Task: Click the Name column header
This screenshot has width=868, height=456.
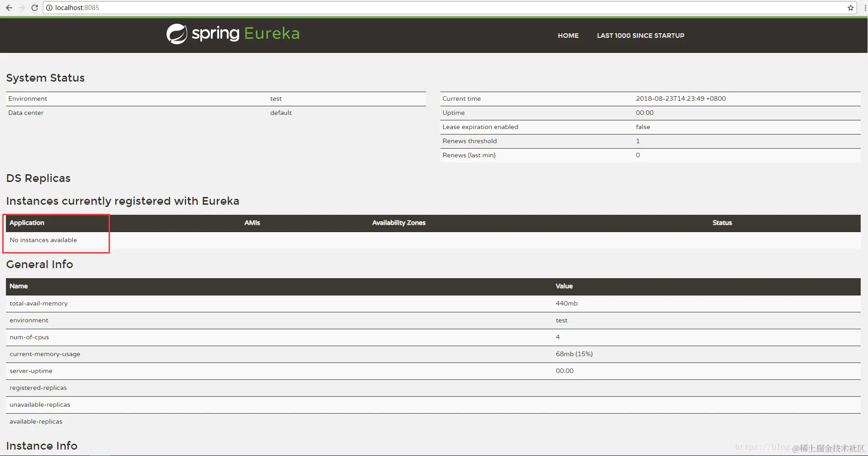Action: 19,286
